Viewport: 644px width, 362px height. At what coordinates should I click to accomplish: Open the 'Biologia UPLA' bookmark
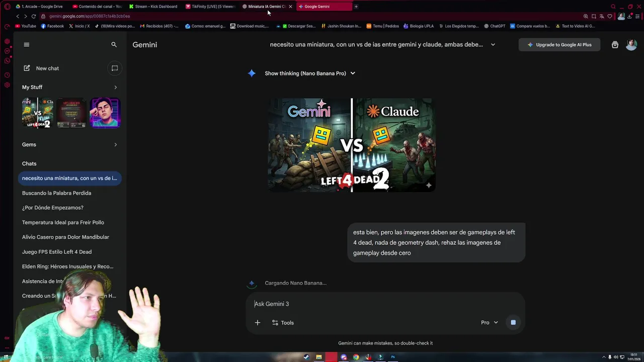click(419, 26)
